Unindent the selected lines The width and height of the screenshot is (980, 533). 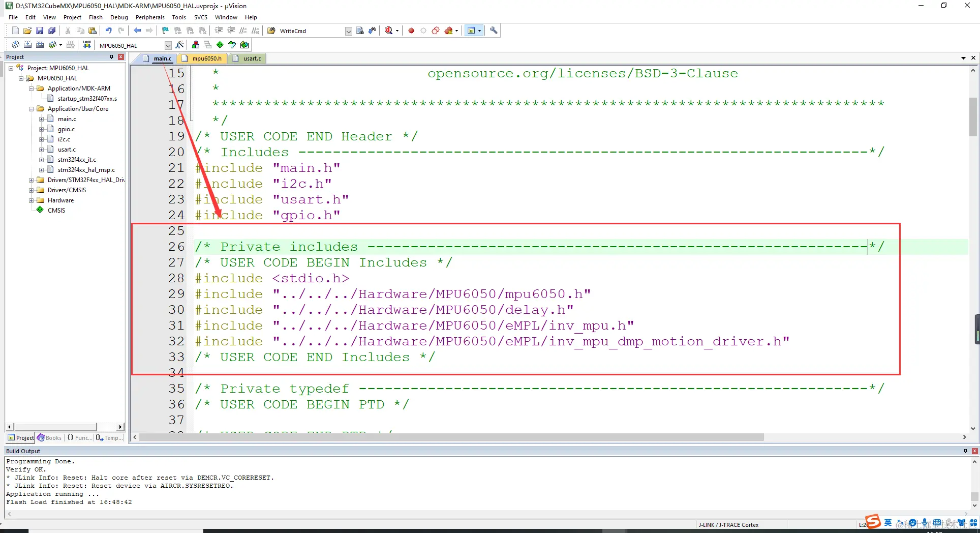pyautogui.click(x=231, y=31)
